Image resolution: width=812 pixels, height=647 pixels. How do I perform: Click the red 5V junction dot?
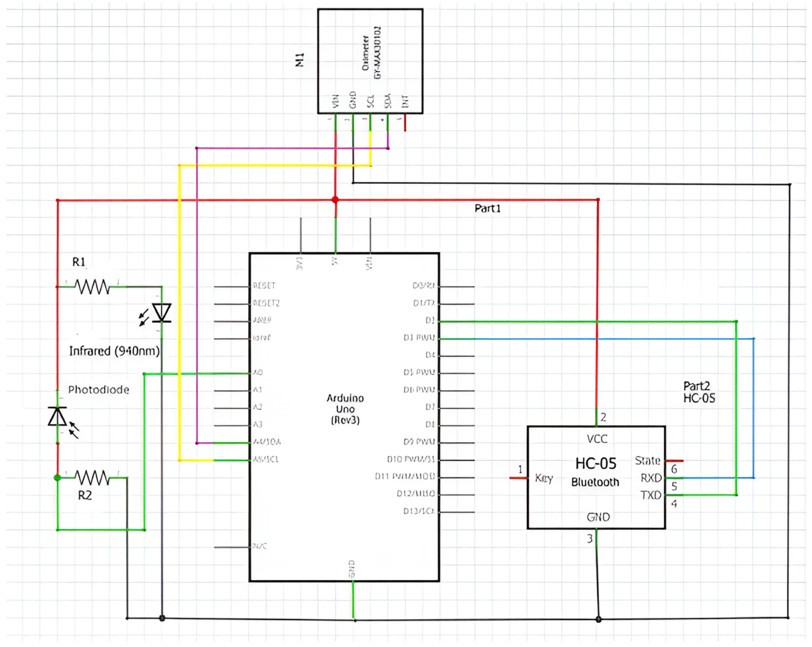tap(335, 200)
